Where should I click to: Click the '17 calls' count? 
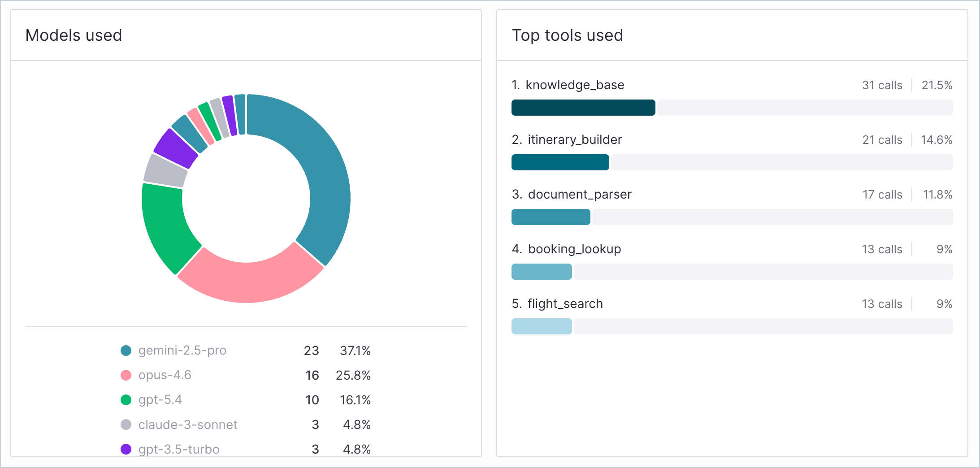tap(882, 195)
